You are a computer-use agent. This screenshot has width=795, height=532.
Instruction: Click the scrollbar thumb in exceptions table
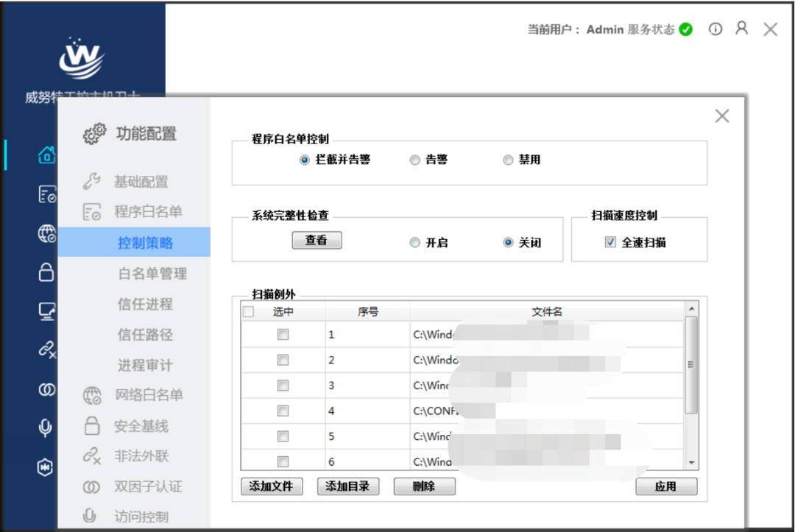pos(691,365)
